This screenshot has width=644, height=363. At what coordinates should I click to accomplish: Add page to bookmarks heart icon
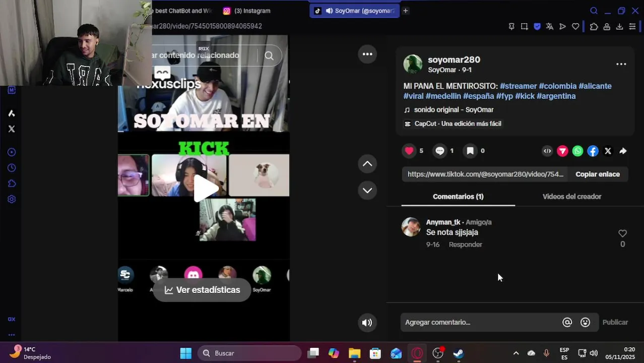click(x=575, y=27)
